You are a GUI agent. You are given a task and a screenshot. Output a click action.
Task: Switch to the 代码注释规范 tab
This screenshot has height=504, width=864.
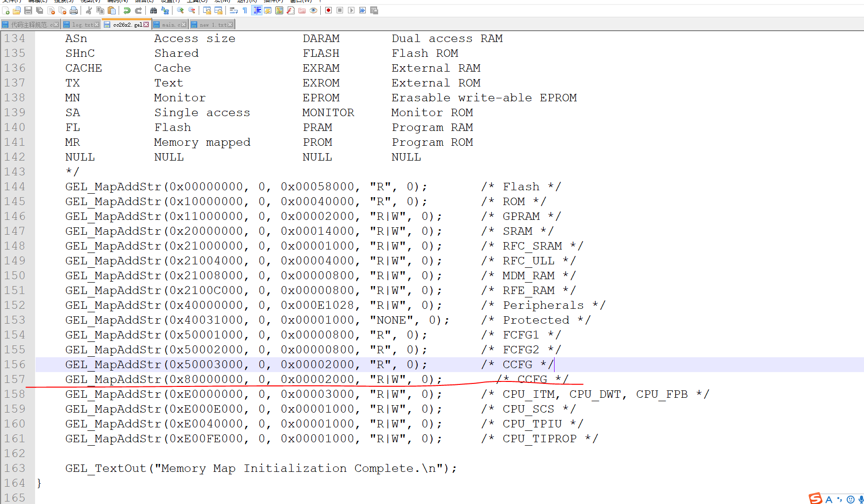tap(30, 25)
